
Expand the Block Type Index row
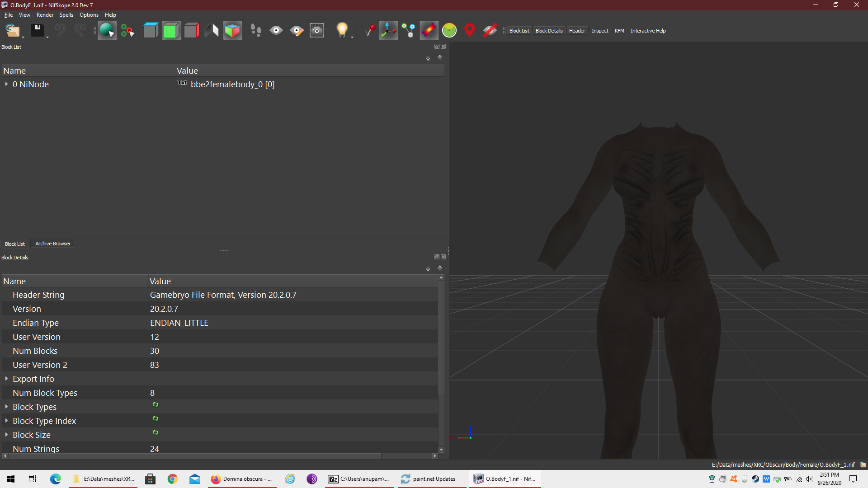6,421
